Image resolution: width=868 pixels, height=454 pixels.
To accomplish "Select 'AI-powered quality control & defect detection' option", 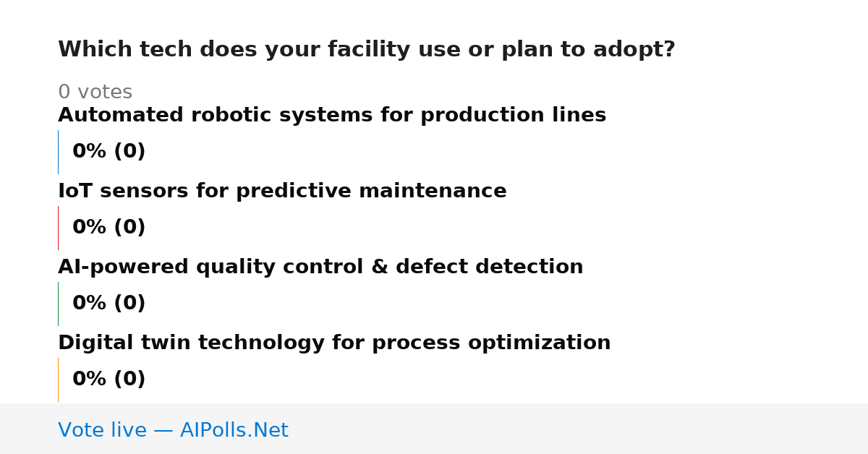I will click(x=320, y=267).
